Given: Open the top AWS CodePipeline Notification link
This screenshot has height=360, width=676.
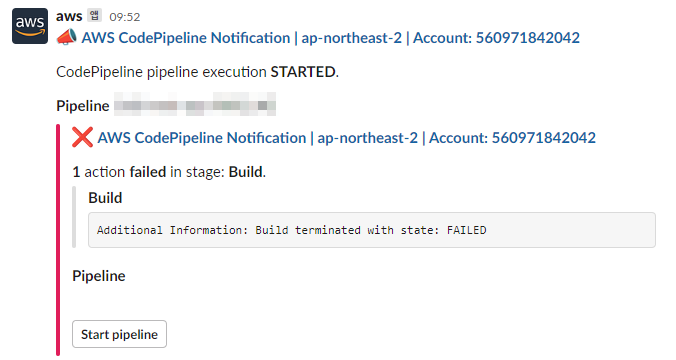Looking at the screenshot, I should (x=331, y=38).
